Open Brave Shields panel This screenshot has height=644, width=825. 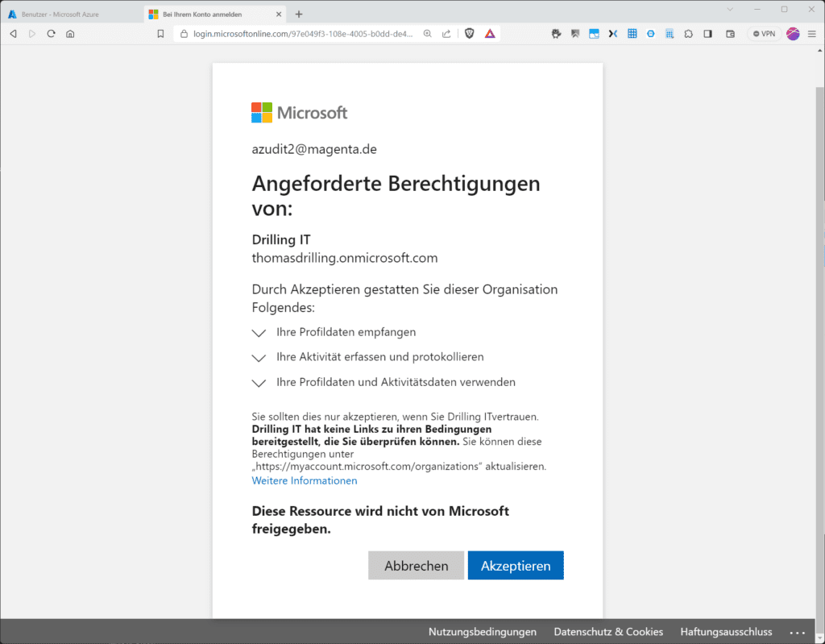[x=470, y=34]
